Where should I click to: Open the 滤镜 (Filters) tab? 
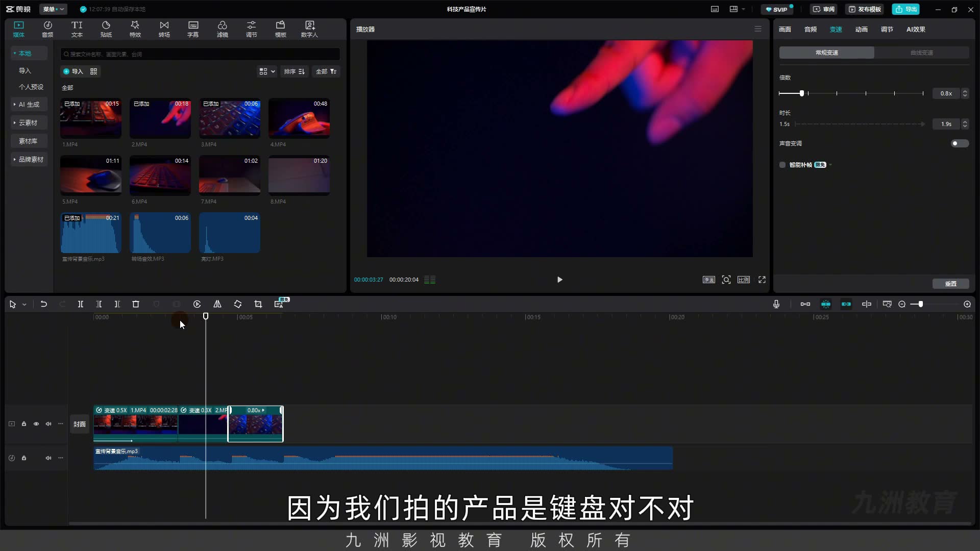click(223, 29)
